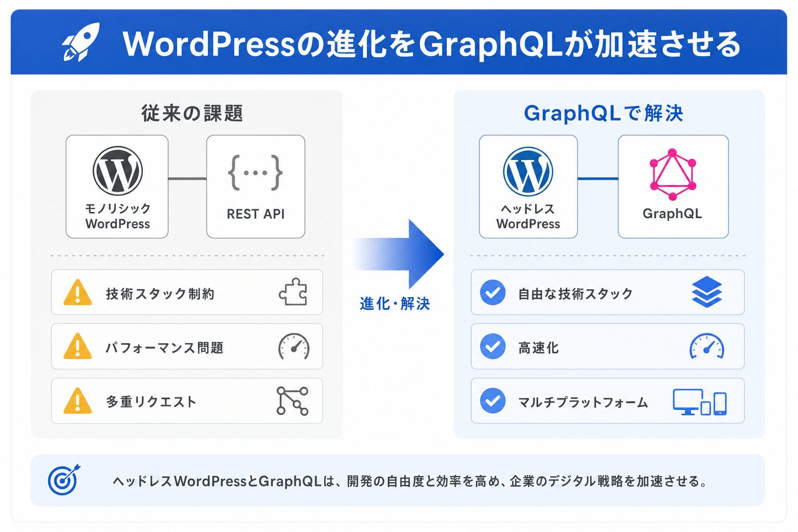The image size is (798, 532).
Task: Click the title "WordPressの進化をGraphQLが加速させる"
Action: [x=432, y=44]
